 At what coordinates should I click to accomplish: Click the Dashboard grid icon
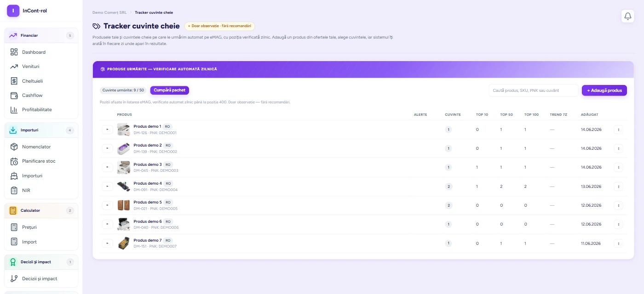coord(14,52)
